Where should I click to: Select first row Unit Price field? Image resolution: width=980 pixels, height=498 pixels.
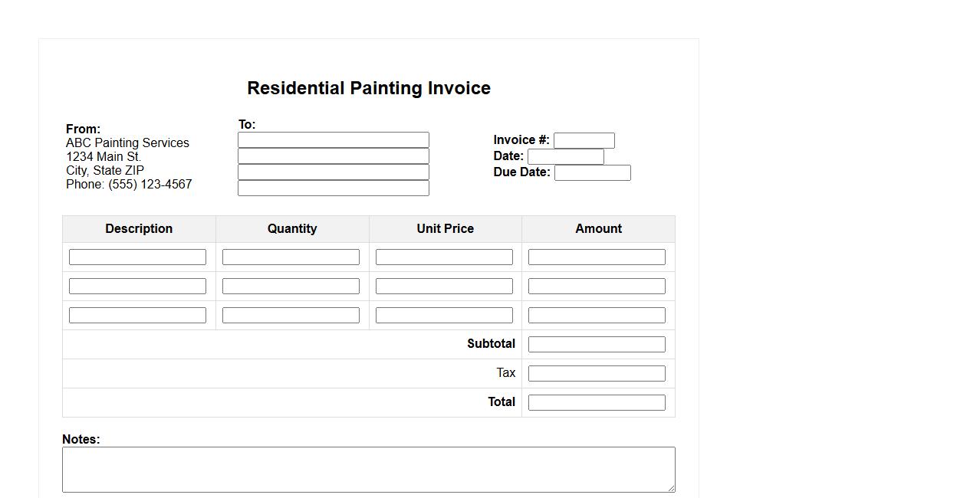(x=444, y=257)
